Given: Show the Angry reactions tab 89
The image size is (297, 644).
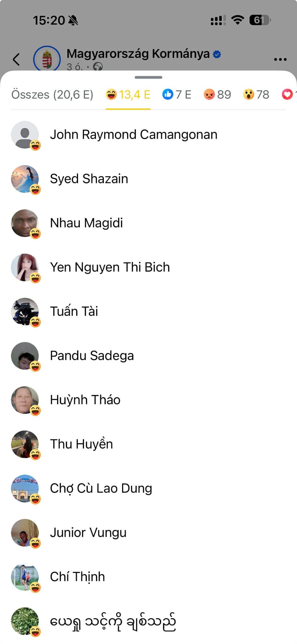Looking at the screenshot, I should click(x=217, y=94).
